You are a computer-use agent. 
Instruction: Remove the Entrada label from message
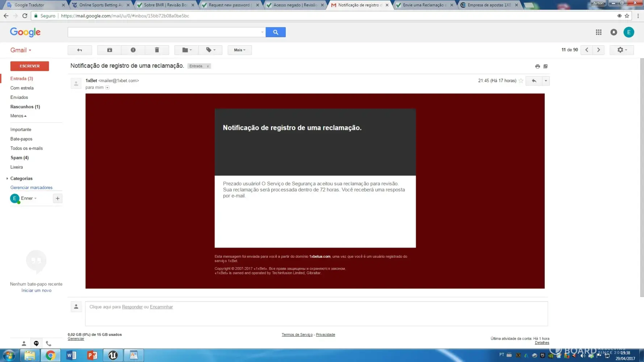[208, 66]
